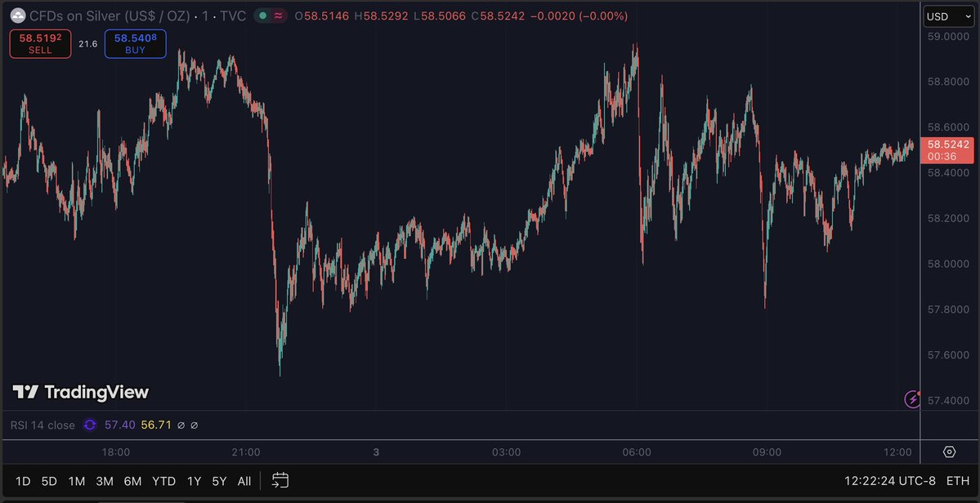This screenshot has width=980, height=503.
Task: Select the 5D time range
Action: (49, 481)
